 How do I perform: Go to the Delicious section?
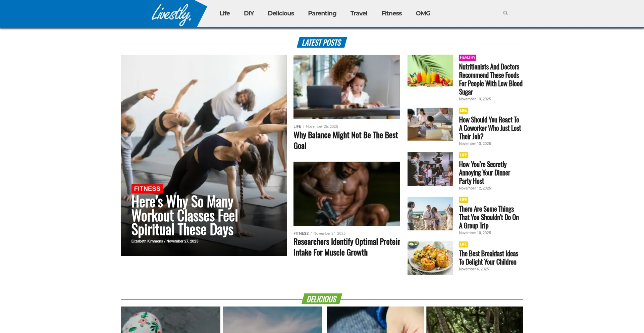[x=281, y=13]
